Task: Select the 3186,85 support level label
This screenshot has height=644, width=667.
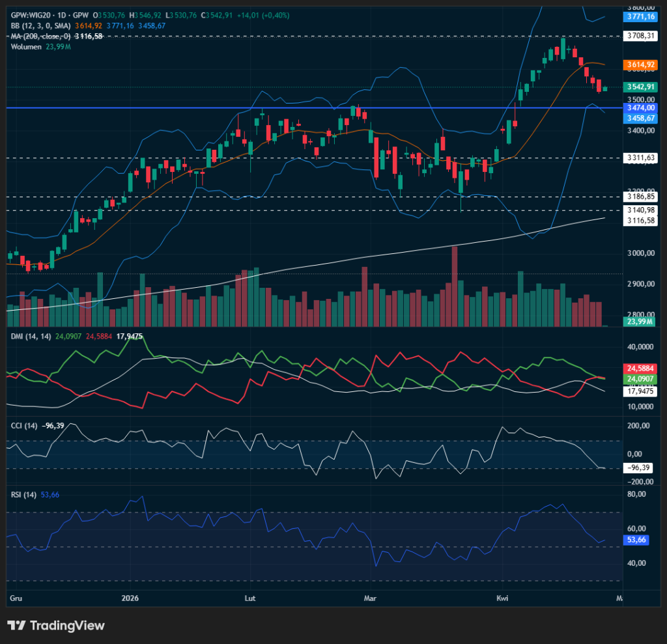Action: [640, 196]
